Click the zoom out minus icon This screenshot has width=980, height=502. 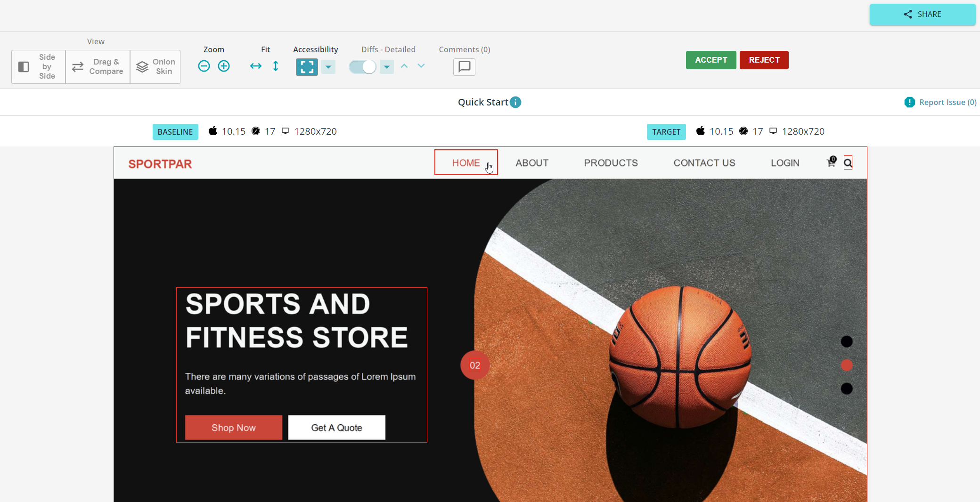[204, 66]
